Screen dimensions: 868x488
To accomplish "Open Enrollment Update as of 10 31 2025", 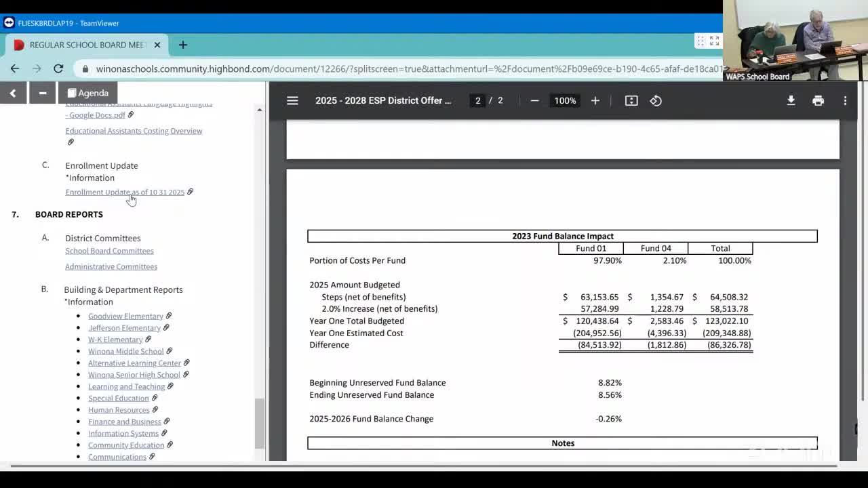I will (125, 192).
